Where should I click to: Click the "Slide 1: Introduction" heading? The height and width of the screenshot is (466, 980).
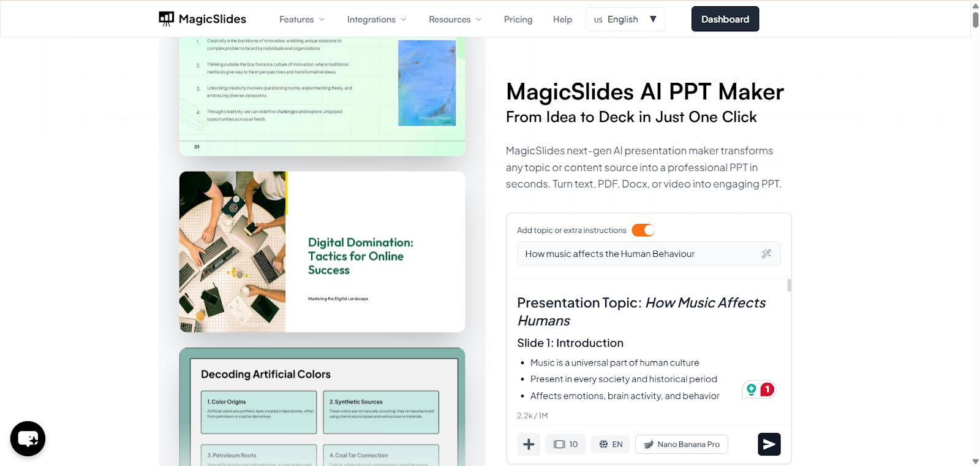(x=570, y=343)
